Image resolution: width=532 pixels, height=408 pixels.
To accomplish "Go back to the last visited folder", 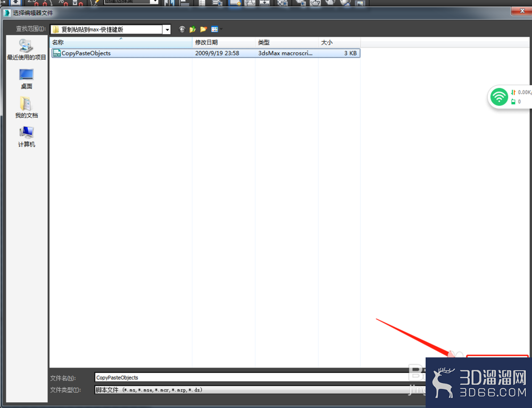I will [x=182, y=29].
